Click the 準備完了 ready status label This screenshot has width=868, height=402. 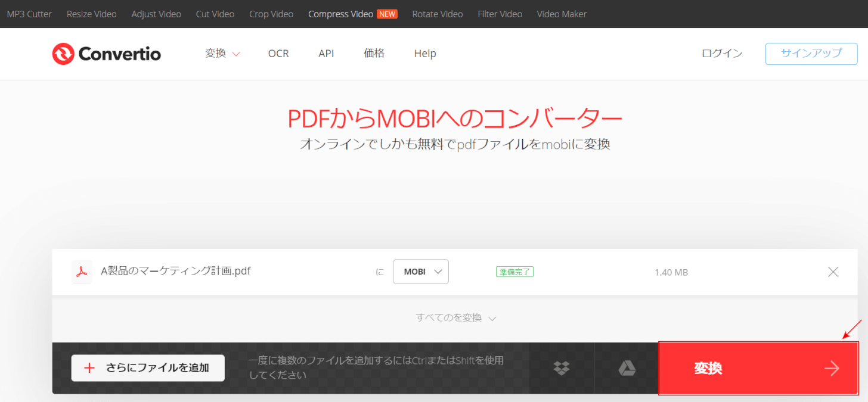[514, 271]
